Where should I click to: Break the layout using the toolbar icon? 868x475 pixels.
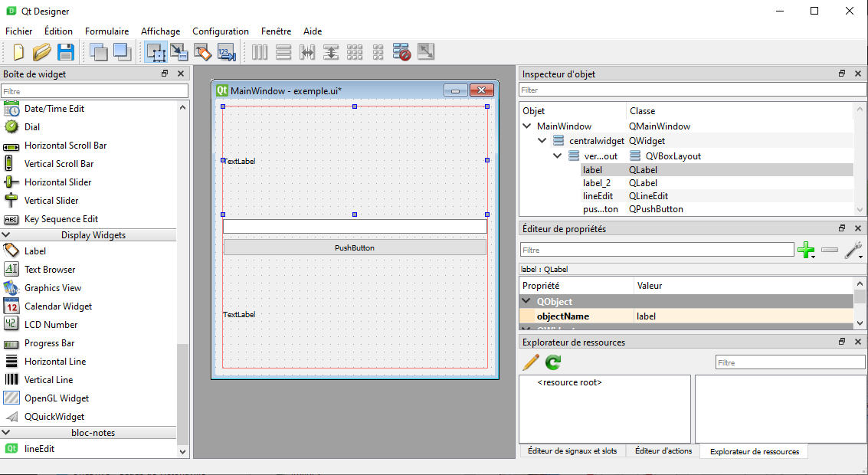pyautogui.click(x=402, y=52)
